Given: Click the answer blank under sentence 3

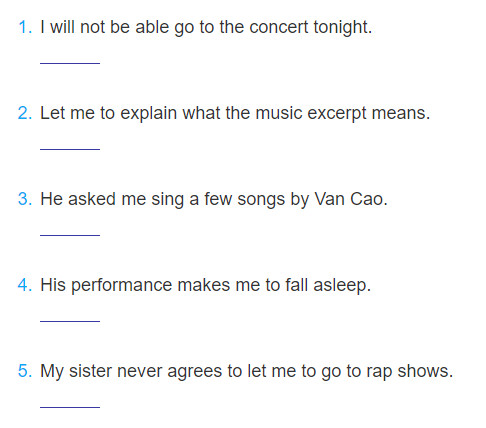Looking at the screenshot, I should [x=70, y=234].
